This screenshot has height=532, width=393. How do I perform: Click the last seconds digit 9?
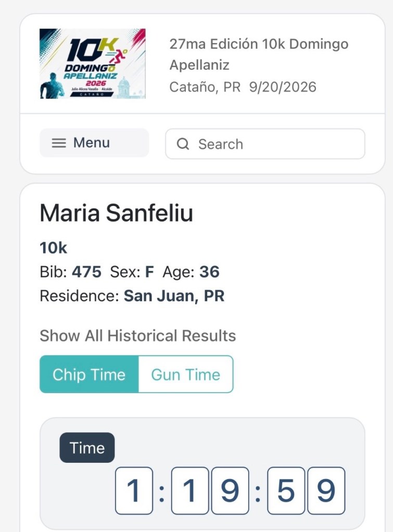pyautogui.click(x=326, y=490)
